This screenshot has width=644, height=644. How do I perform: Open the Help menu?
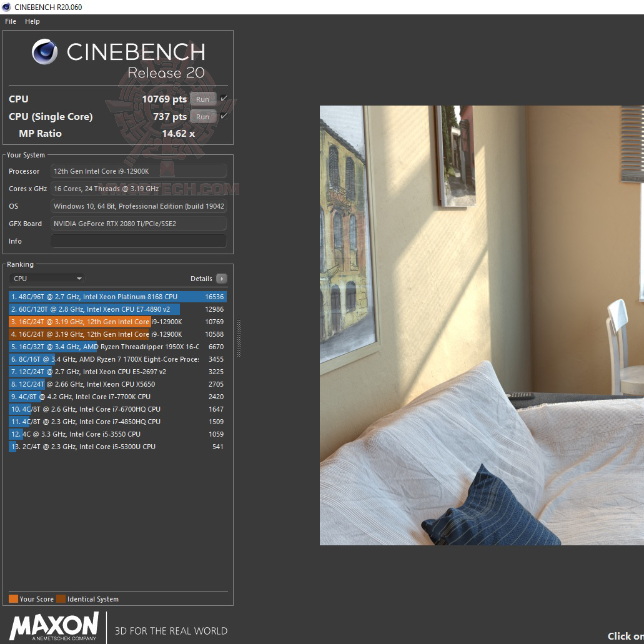point(32,21)
